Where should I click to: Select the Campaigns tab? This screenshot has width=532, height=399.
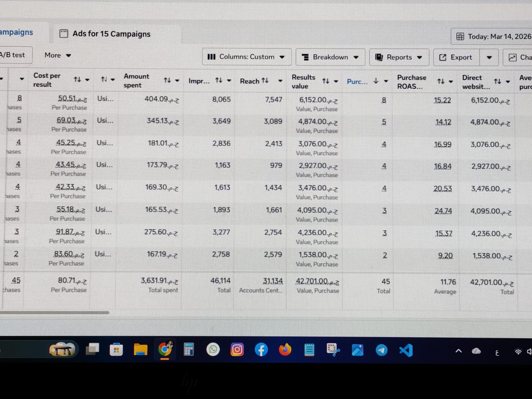[17, 32]
